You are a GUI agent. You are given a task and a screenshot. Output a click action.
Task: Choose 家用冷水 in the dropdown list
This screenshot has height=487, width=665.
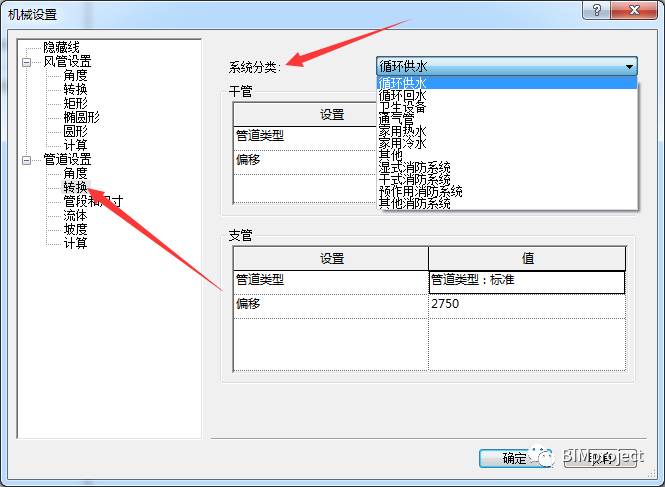point(507,143)
